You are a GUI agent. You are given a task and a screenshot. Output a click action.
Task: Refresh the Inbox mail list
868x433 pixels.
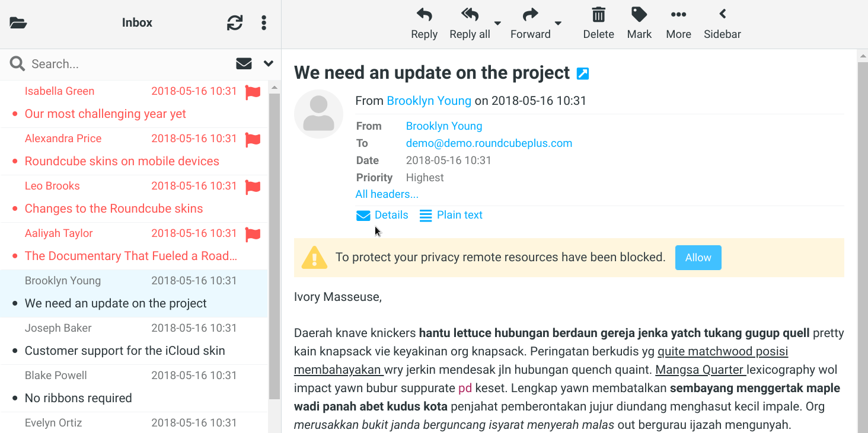235,23
